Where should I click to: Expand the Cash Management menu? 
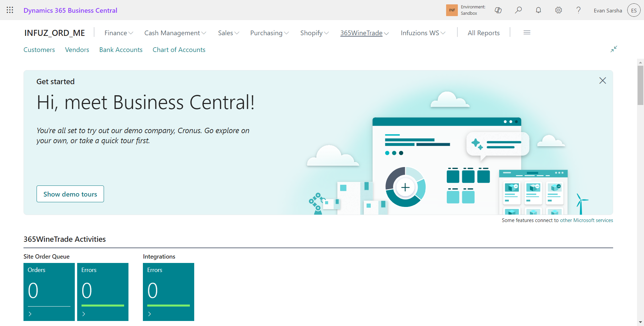(175, 33)
